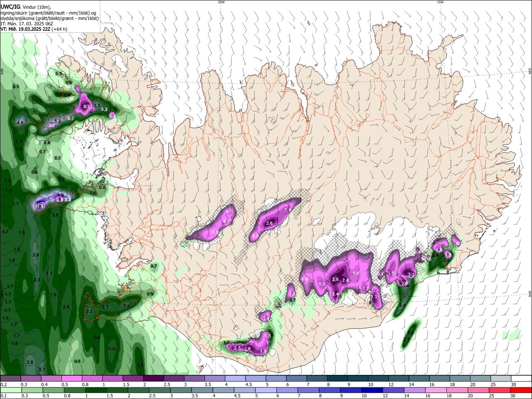The image size is (532, 399).
Task: Select the slate blue 6 swatch on upper scale
Action: tap(297, 379)
